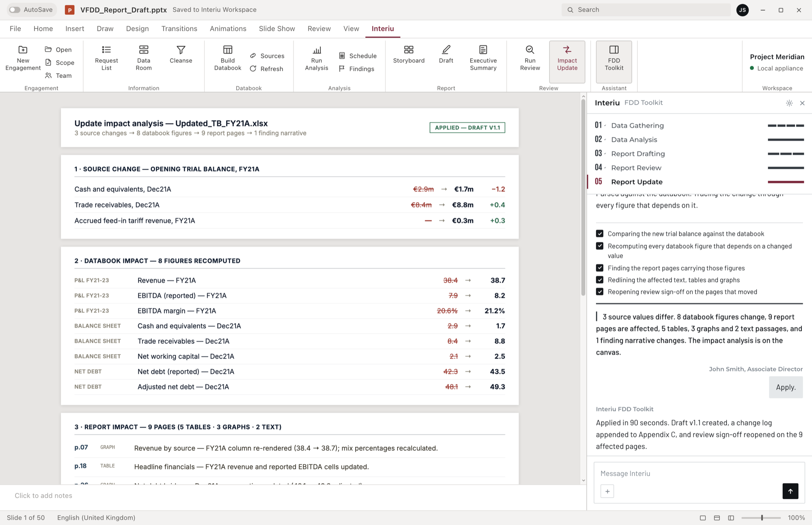
Task: Select the Cleanse filter tool
Action: point(181,55)
